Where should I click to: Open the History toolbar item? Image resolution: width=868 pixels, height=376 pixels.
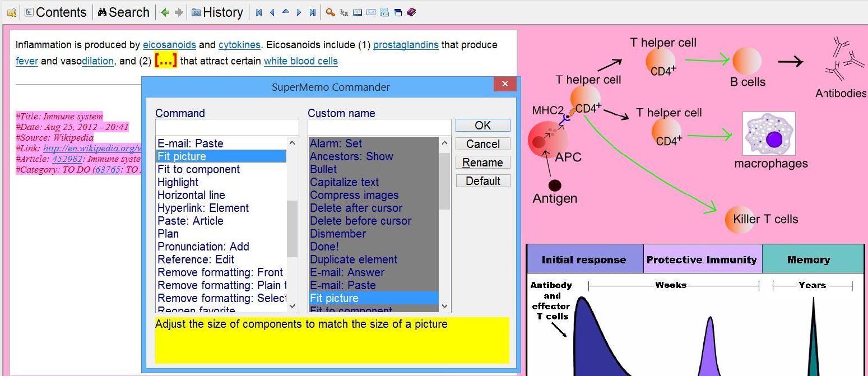click(x=217, y=12)
